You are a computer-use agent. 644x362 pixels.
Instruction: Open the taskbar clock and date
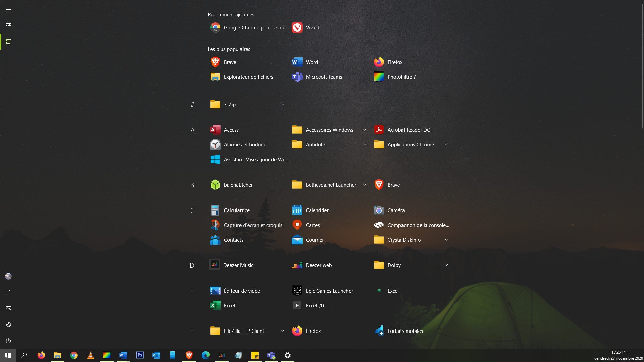(619, 355)
